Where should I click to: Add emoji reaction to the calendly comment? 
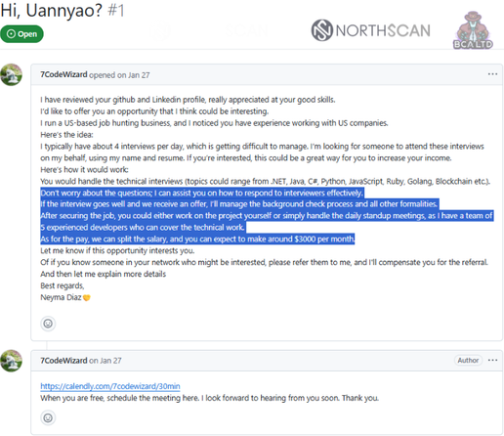[x=48, y=417]
